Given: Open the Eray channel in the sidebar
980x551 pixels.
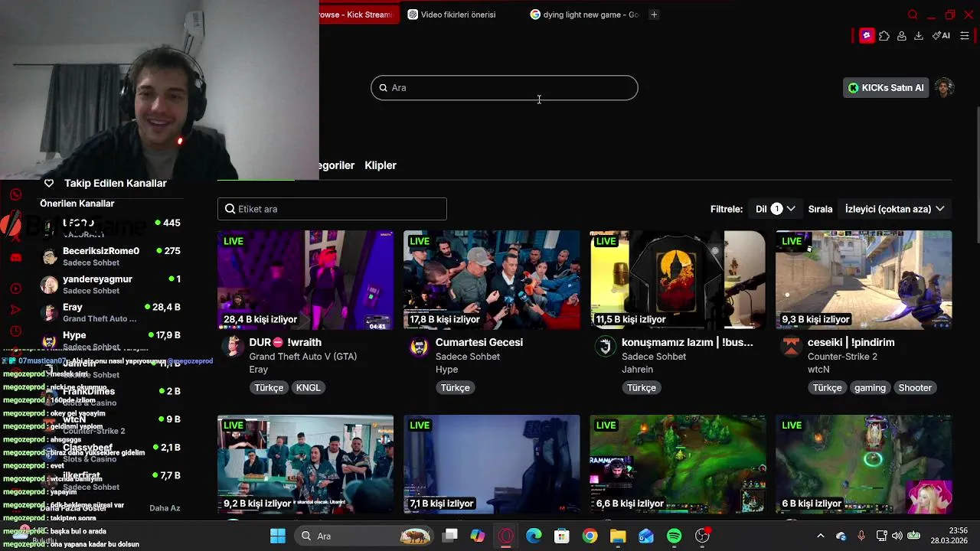Looking at the screenshot, I should click(x=111, y=312).
